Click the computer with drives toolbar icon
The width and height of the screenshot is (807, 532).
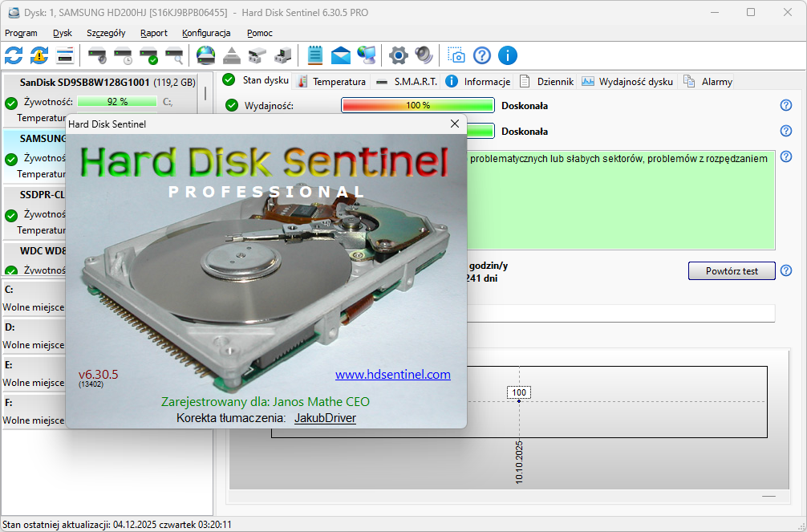tap(282, 55)
